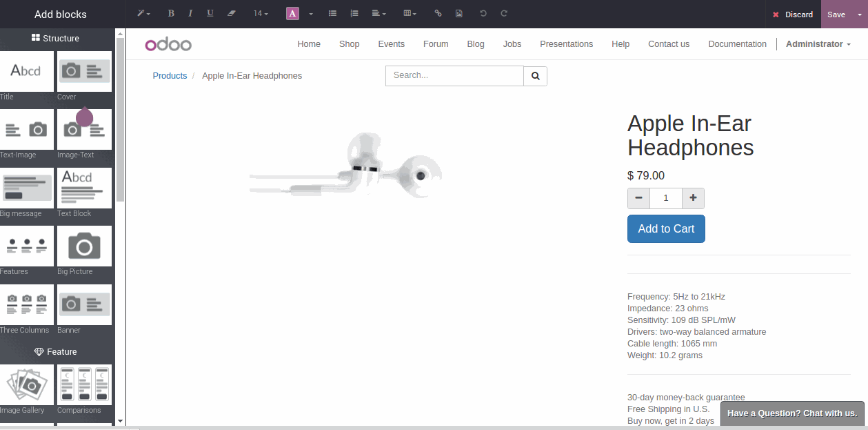The width and height of the screenshot is (868, 430).
Task: Collapse the Structure section header
Action: [x=56, y=38]
